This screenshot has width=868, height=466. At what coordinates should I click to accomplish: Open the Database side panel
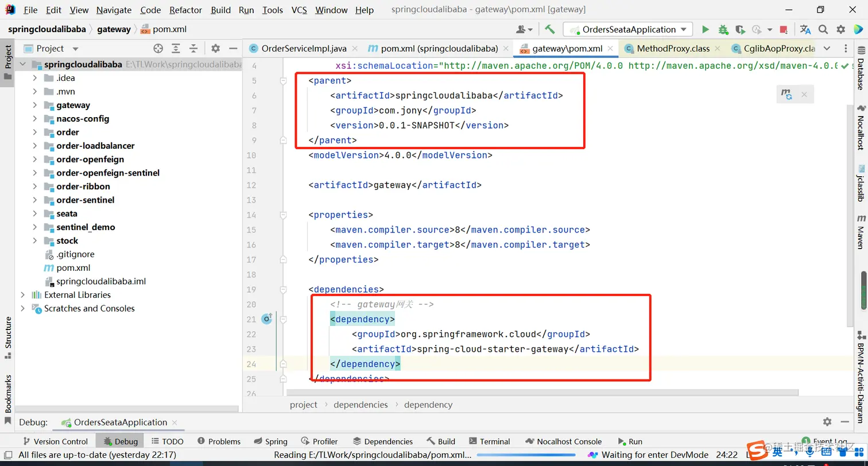point(861,68)
